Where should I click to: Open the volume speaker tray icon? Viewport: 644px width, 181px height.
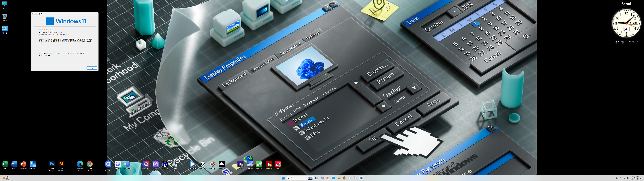[628, 178]
